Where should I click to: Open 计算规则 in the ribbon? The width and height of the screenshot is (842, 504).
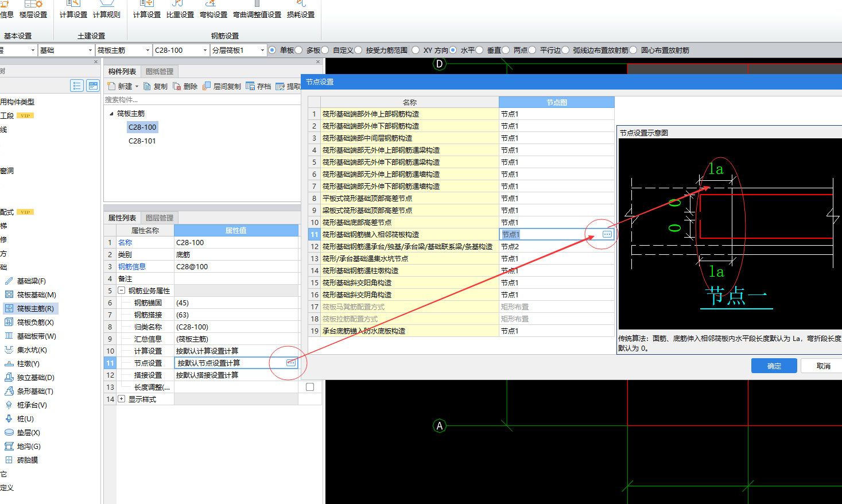click(107, 10)
